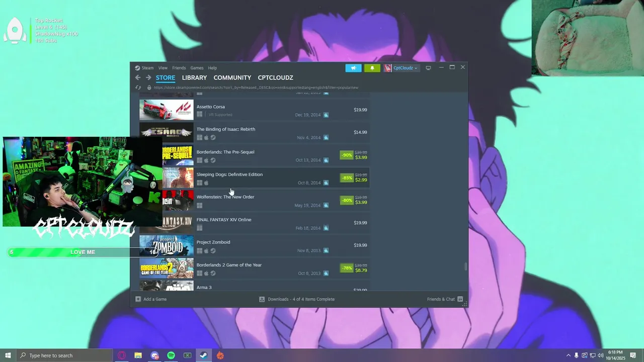Click the review thumbs-up icon on the Binding of Isaac row

pyautogui.click(x=326, y=137)
